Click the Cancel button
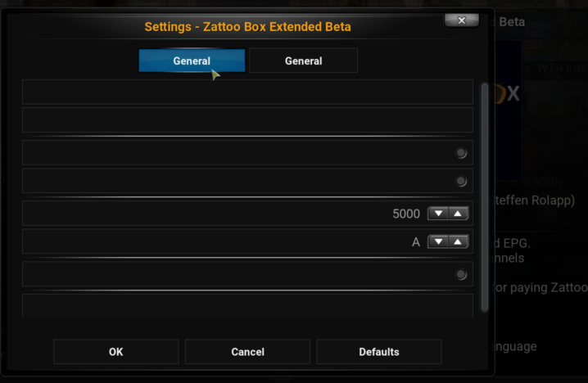This screenshot has height=383, width=588. pyautogui.click(x=247, y=352)
